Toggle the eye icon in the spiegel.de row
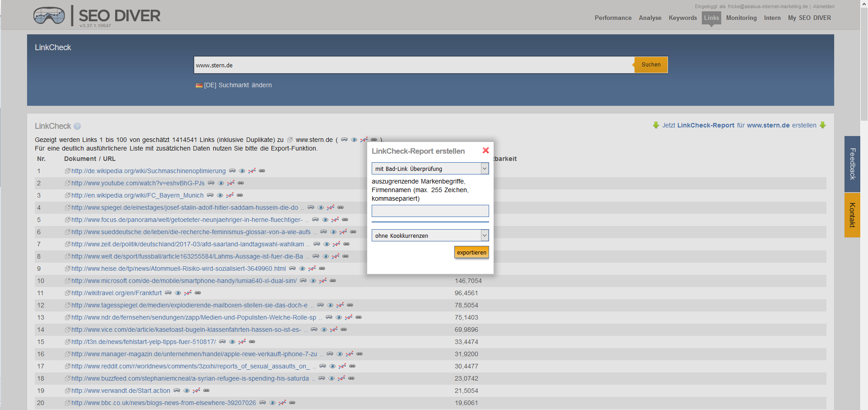868x410 pixels. tap(321, 207)
